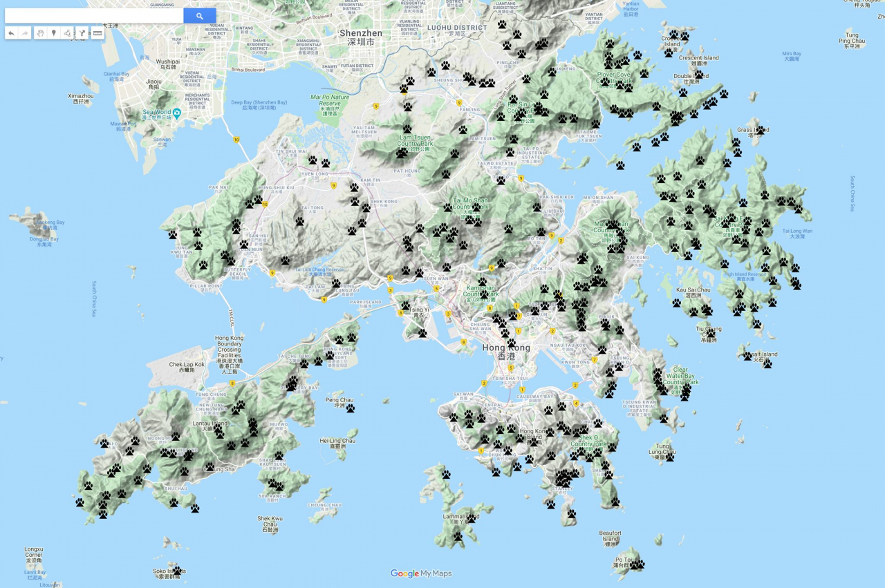The height and width of the screenshot is (588, 885).
Task: Open the paw marker at Tiu Chung Chau
Action: (711, 334)
